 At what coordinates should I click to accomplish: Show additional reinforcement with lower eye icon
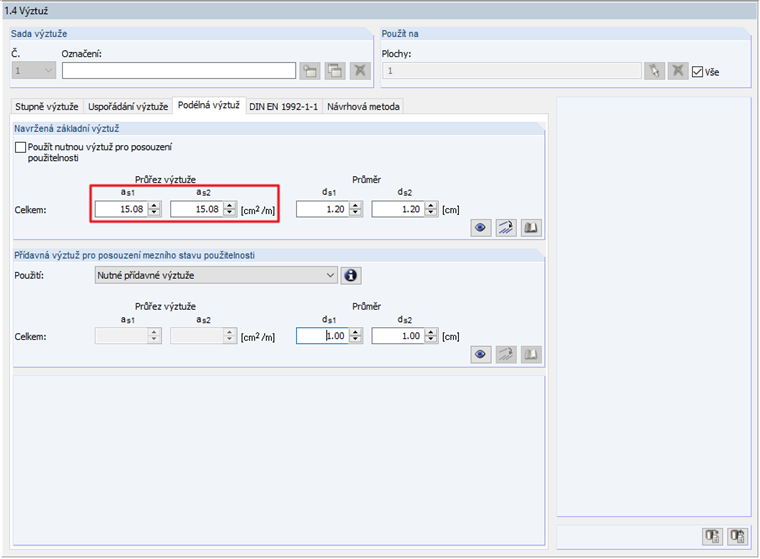point(480,354)
